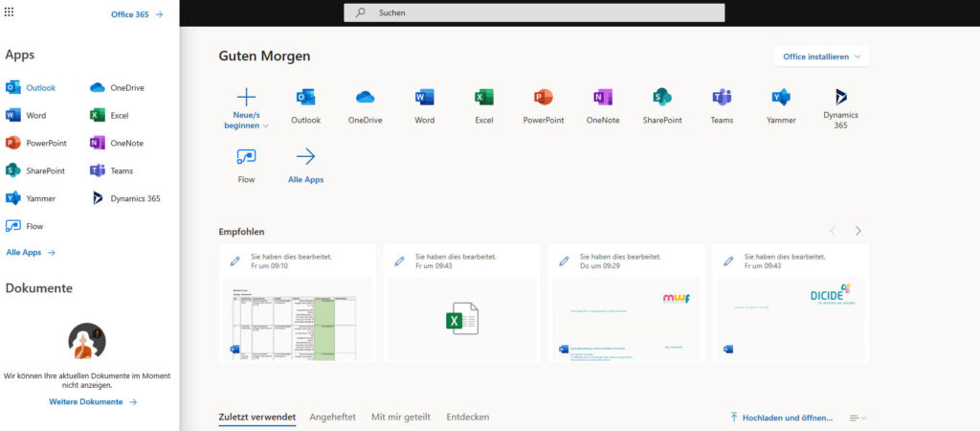Launch Excel from the Apps sidebar
The image size is (980, 431).
coord(109,115)
